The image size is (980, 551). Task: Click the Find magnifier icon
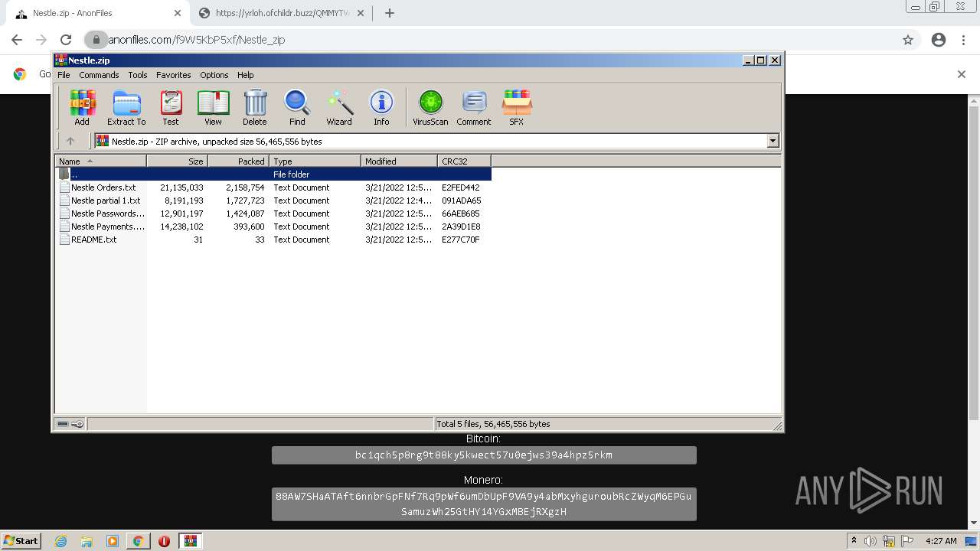297,107
